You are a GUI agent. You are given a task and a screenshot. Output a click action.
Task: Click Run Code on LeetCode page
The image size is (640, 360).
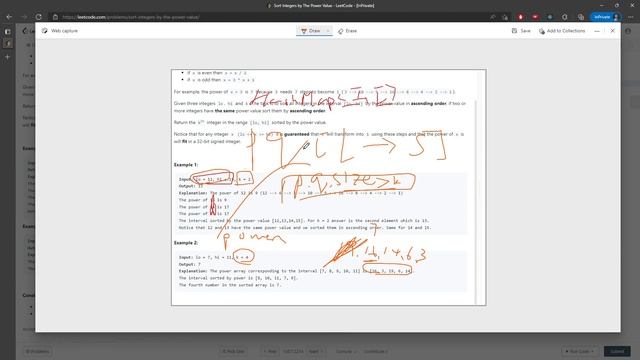[x=579, y=351]
